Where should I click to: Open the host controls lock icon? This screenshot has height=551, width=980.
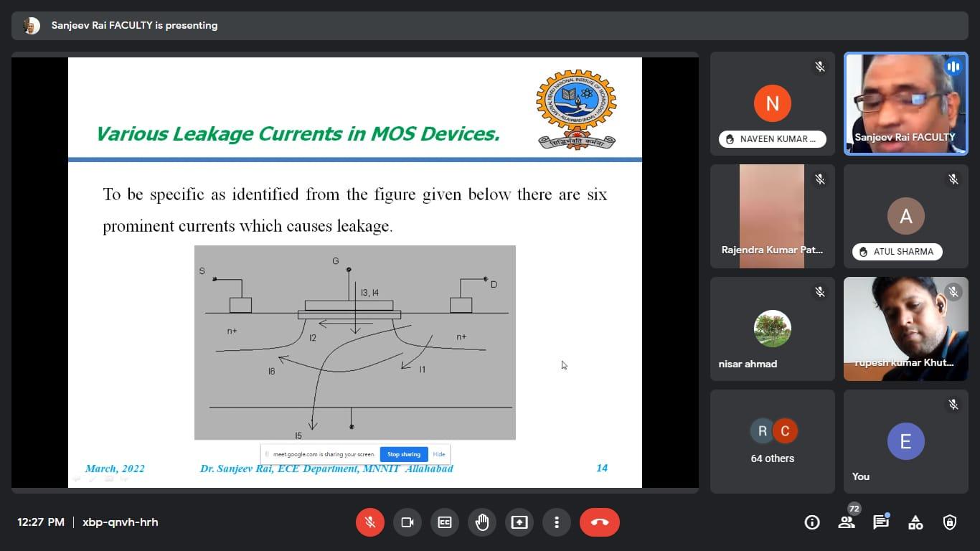(x=950, y=522)
